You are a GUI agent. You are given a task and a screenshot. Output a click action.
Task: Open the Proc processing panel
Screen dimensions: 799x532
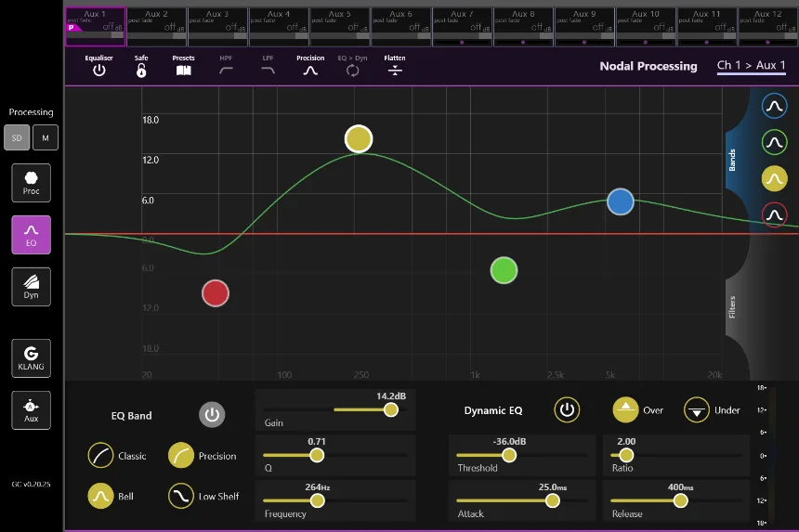coord(31,183)
